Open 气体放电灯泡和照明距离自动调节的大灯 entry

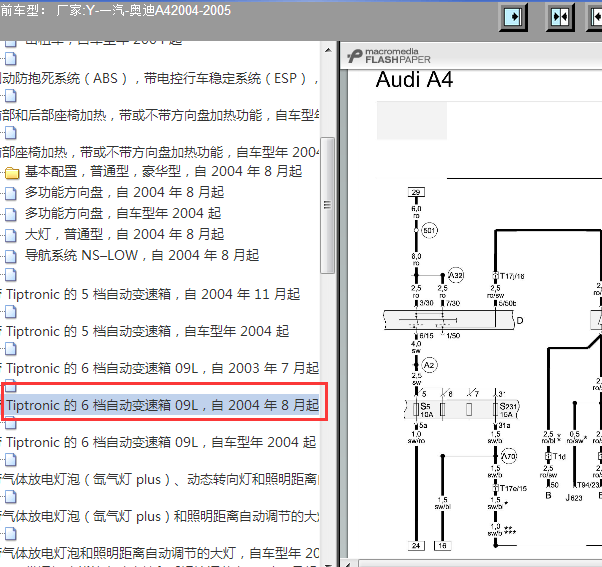[160, 553]
